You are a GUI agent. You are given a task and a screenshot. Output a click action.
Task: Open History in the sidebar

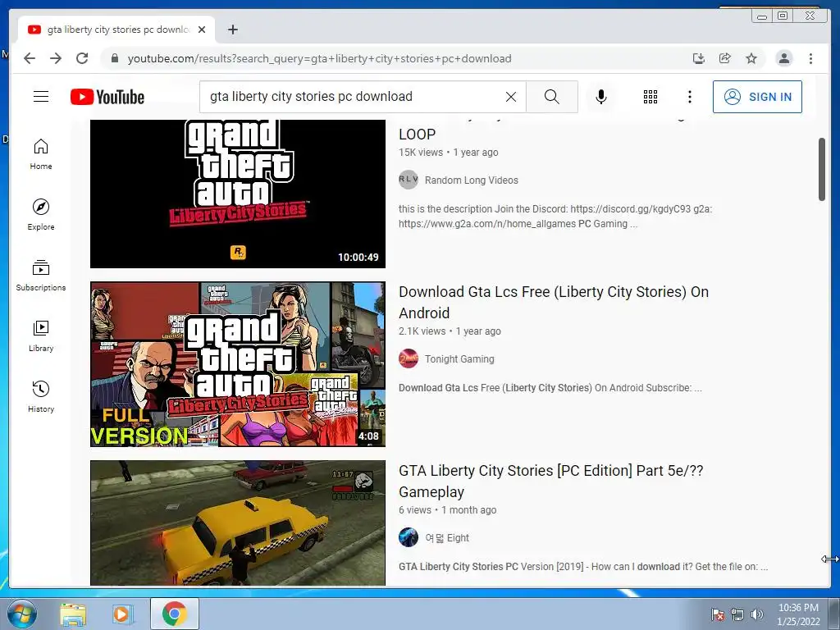click(x=41, y=396)
